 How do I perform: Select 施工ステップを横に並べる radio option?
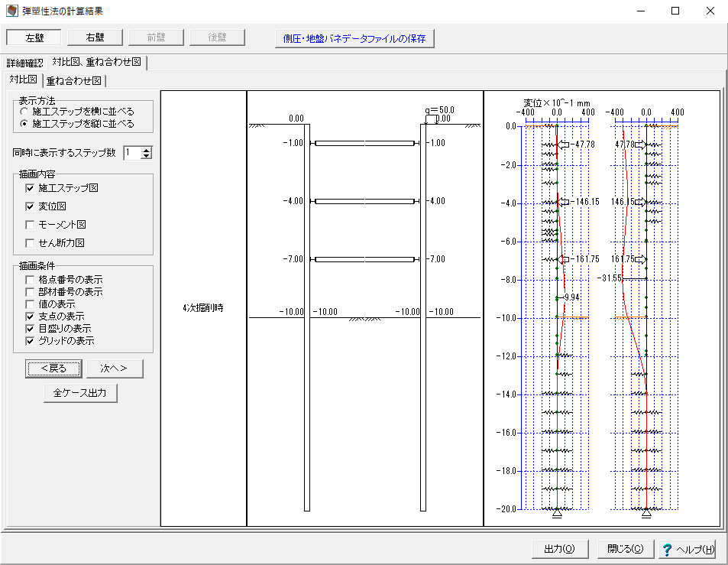pos(25,112)
